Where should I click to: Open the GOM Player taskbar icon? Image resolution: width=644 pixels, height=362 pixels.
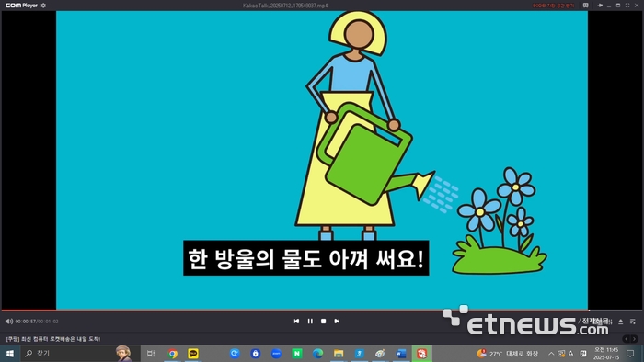click(x=421, y=354)
